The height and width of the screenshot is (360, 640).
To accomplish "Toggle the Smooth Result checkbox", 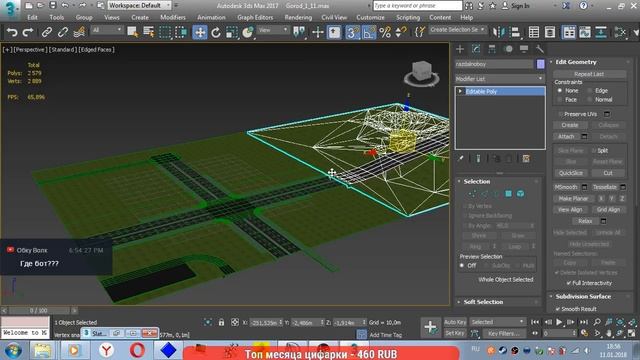I will click(558, 309).
